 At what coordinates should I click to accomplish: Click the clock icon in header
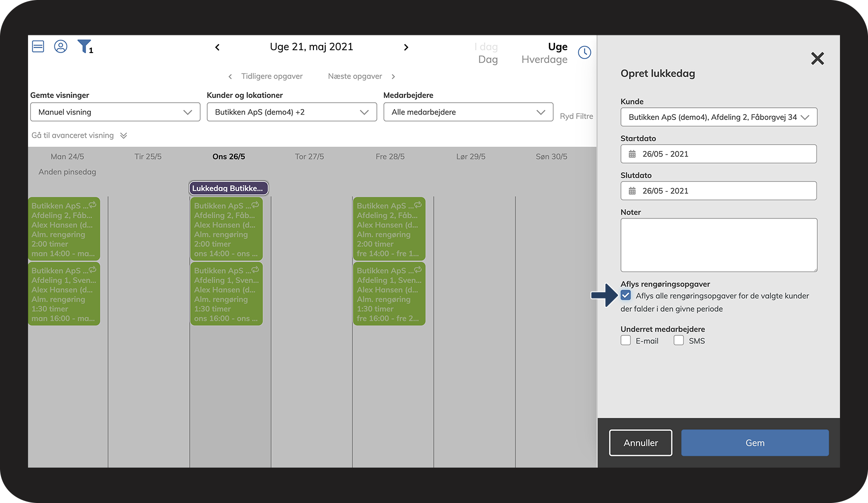(584, 52)
